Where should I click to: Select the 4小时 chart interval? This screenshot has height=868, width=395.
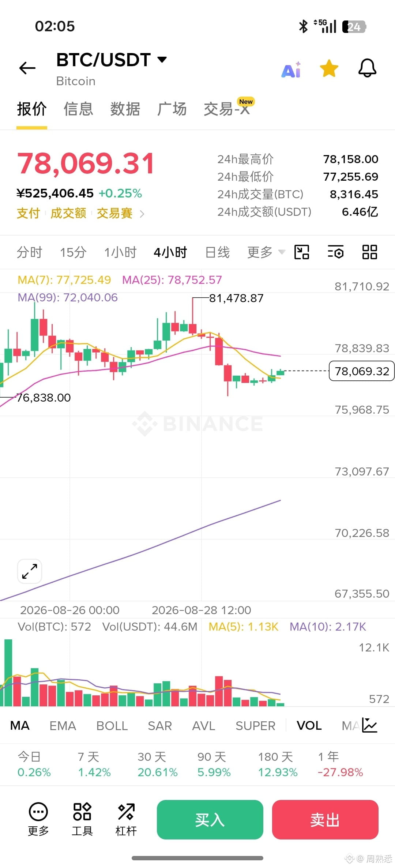click(x=170, y=252)
